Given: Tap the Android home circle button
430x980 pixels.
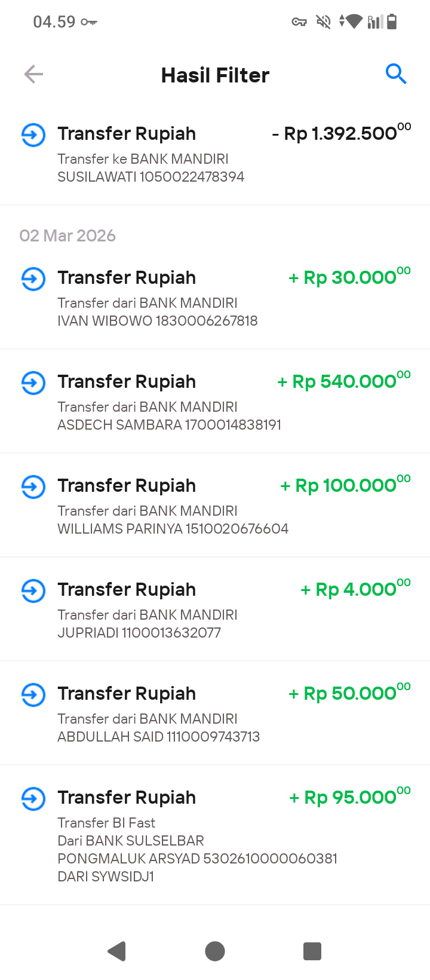Looking at the screenshot, I should [215, 951].
